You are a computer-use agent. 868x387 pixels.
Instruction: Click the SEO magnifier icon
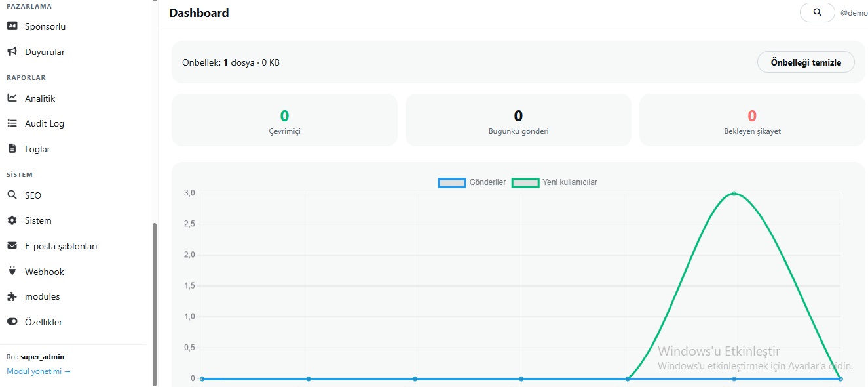coord(12,195)
